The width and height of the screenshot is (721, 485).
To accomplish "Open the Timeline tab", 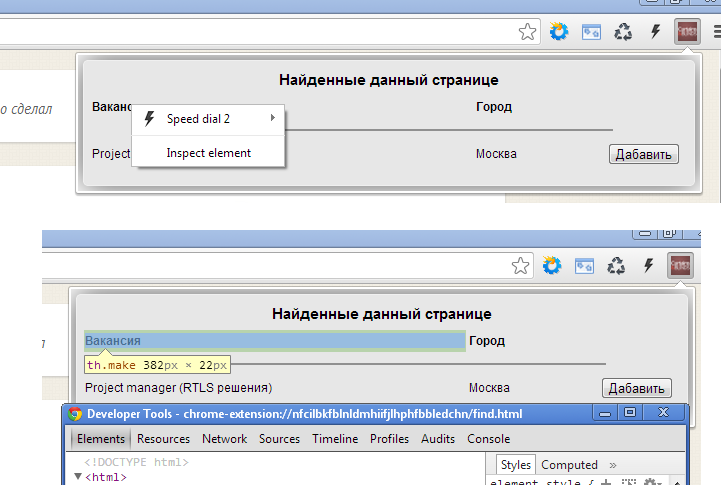I will coord(335,439).
